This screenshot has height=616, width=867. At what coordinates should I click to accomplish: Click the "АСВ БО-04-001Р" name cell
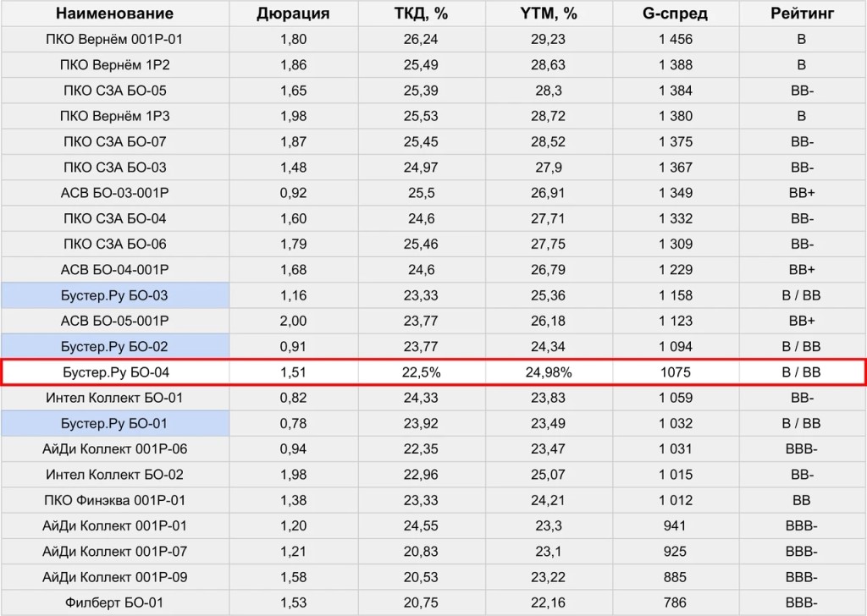tap(114, 270)
